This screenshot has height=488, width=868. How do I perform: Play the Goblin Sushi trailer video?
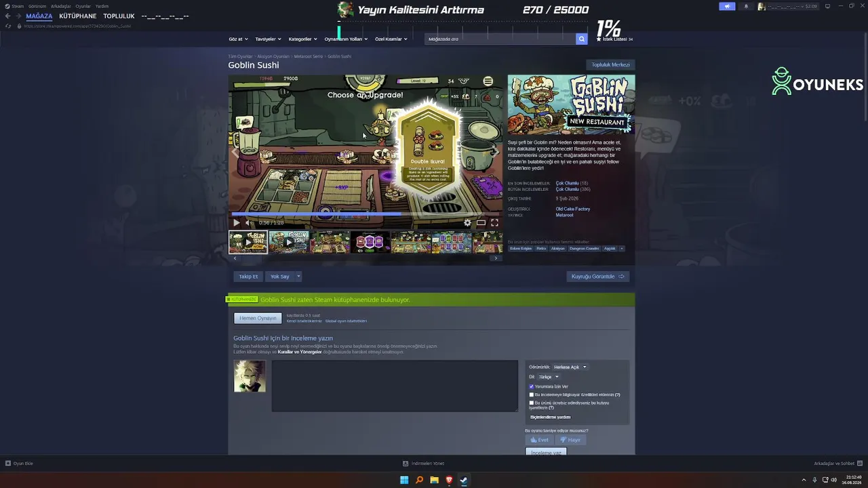[236, 222]
